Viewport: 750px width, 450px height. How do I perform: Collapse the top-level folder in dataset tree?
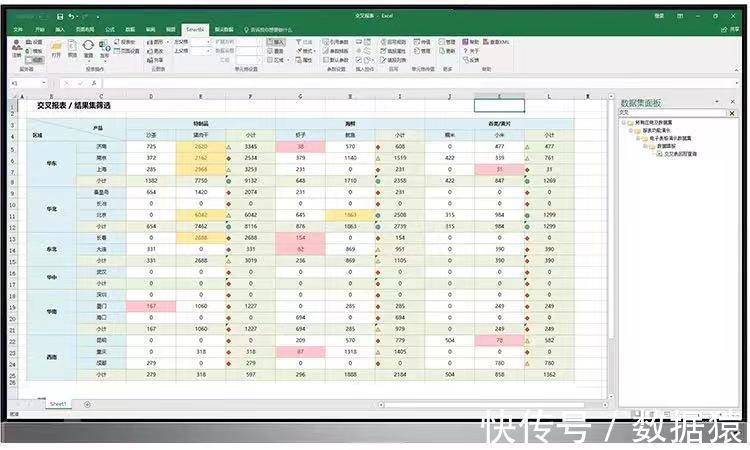[624, 123]
